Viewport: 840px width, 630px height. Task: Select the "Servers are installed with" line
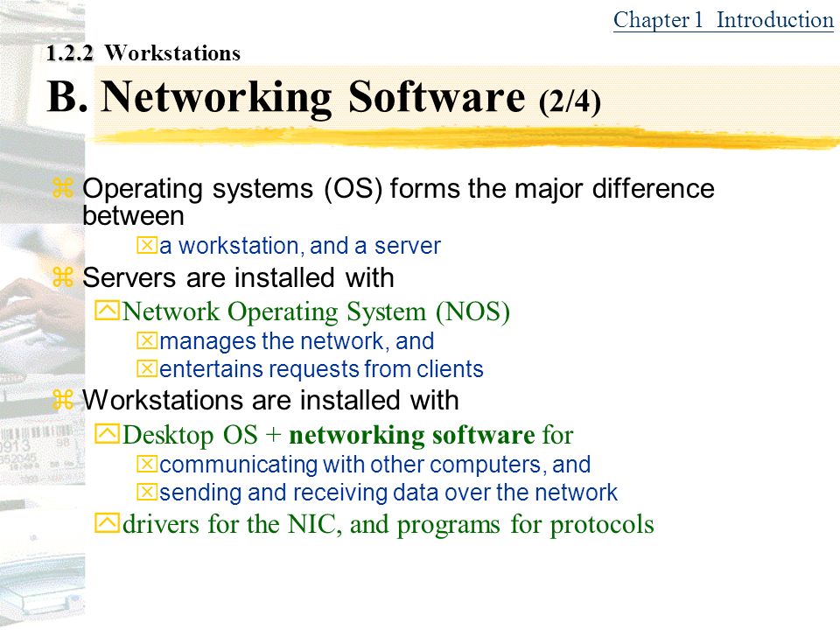click(x=238, y=278)
